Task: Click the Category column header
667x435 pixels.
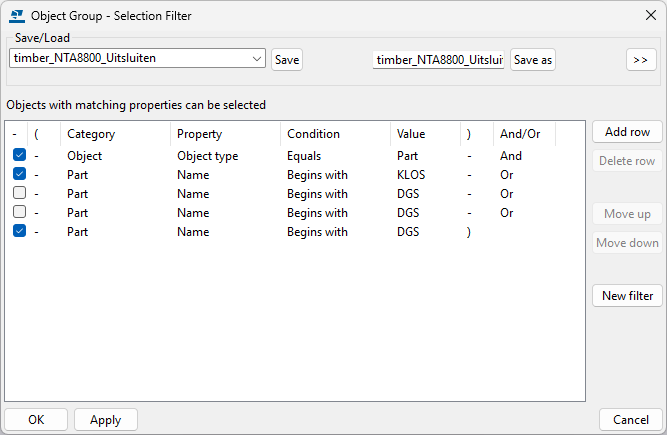Action: [91, 134]
